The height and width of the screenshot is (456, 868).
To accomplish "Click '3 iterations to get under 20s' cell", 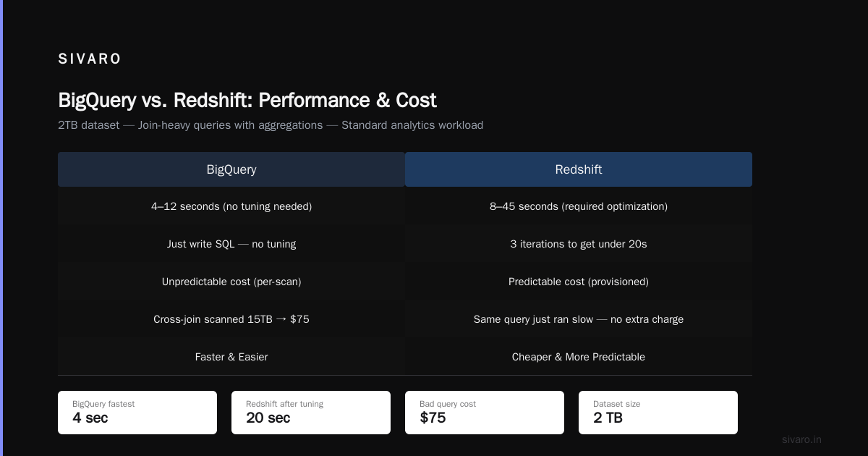I will point(579,244).
